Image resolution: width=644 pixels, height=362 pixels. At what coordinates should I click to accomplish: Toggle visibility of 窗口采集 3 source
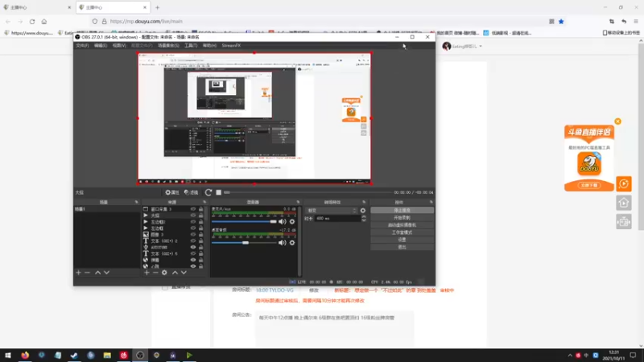coord(193,209)
